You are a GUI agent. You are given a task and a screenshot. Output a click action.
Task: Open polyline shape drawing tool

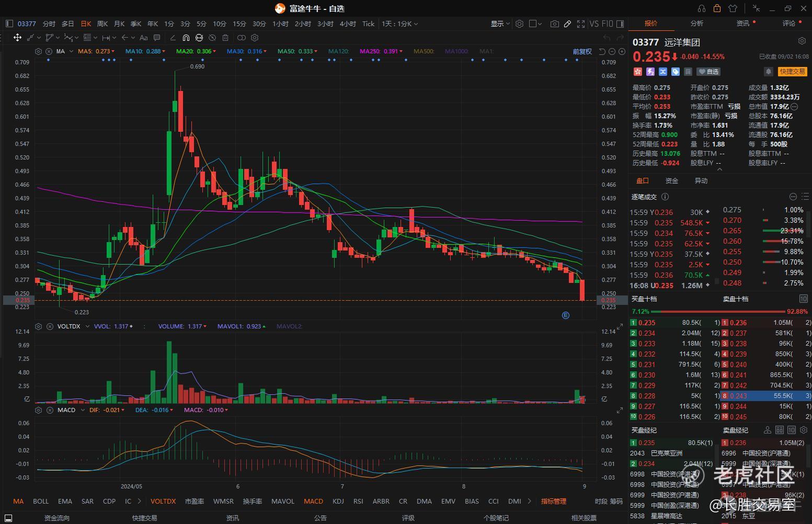click(x=50, y=38)
